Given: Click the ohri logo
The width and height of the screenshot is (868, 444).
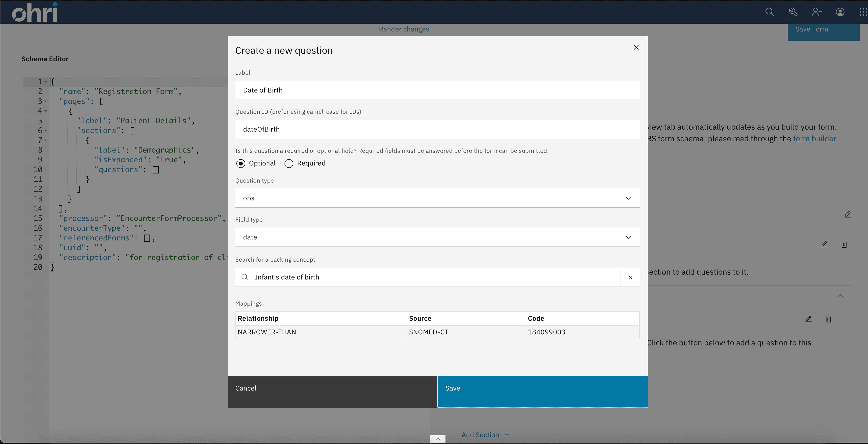Looking at the screenshot, I should click(35, 12).
